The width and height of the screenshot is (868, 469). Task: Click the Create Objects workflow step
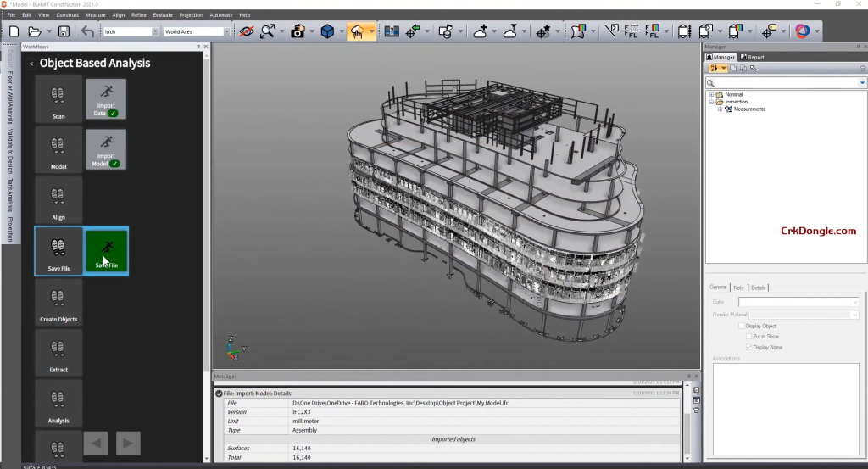point(58,302)
